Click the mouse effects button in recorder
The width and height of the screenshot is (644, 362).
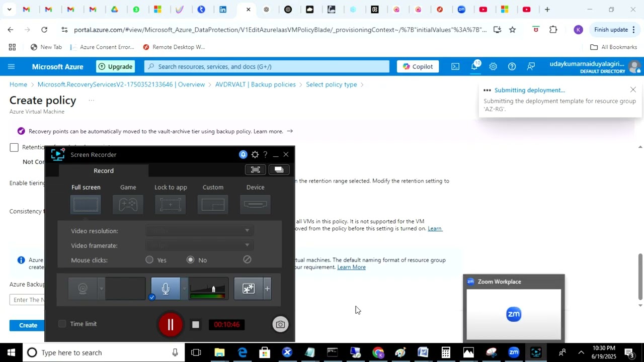pyautogui.click(x=249, y=289)
